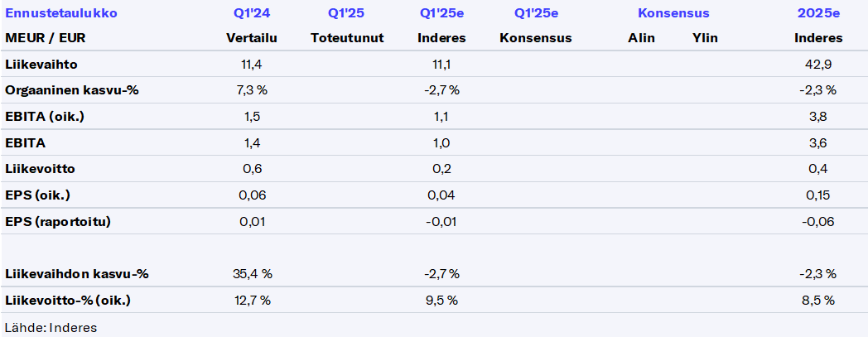Viewport: 868px width, 337px height.
Task: Click the Inderes Q1'25e EPS value -0,01
Action: click(x=442, y=221)
